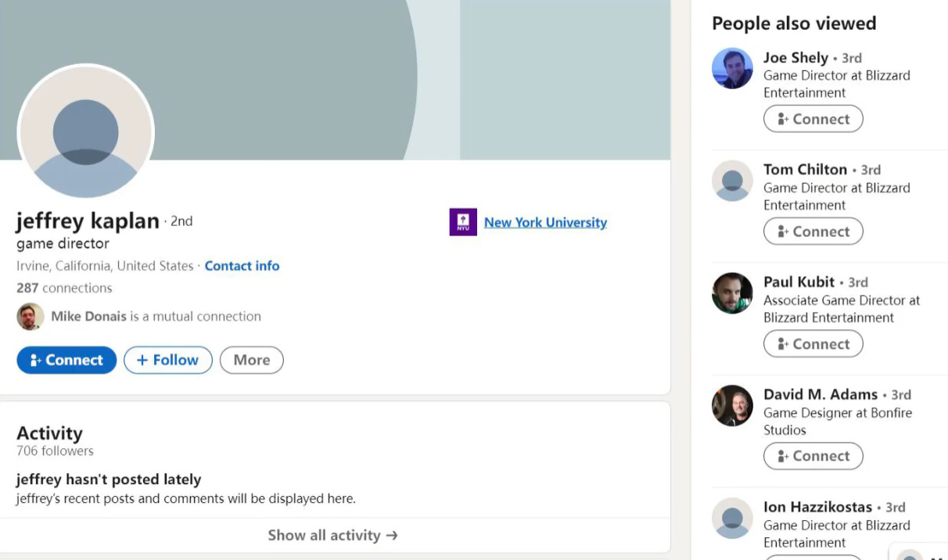Viewport: 948px width, 560px height.
Task: Click the People also viewed heading
Action: point(794,23)
